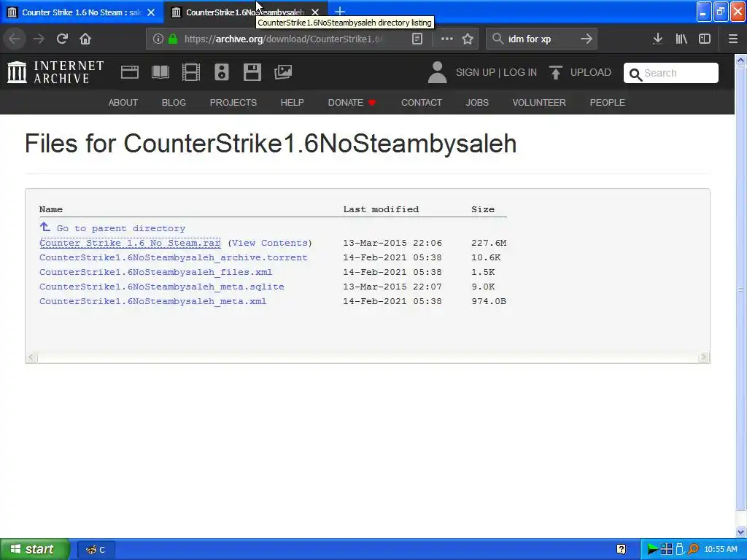
Task: Open the _files.xml file link
Action: (x=156, y=272)
